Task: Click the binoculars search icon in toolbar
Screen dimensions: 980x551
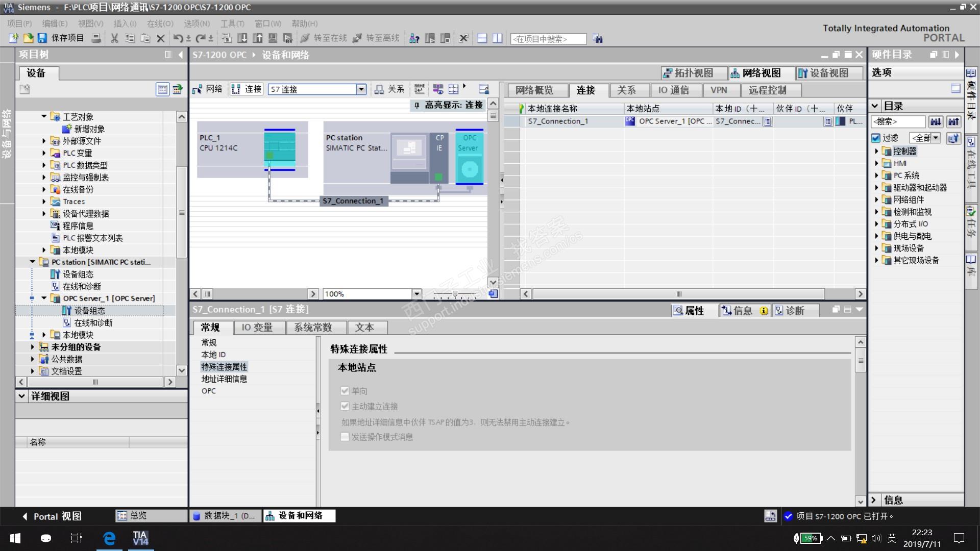Action: tap(598, 39)
